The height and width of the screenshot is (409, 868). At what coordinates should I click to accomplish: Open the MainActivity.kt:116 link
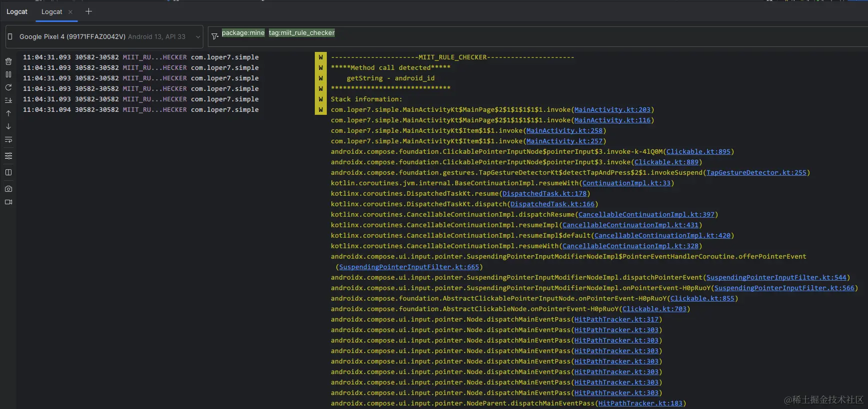[612, 120]
